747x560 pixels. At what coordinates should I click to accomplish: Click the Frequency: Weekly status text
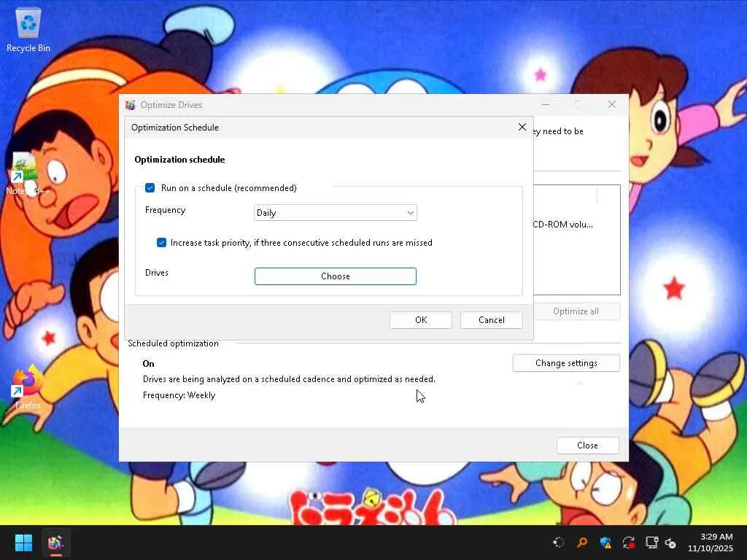(x=179, y=395)
